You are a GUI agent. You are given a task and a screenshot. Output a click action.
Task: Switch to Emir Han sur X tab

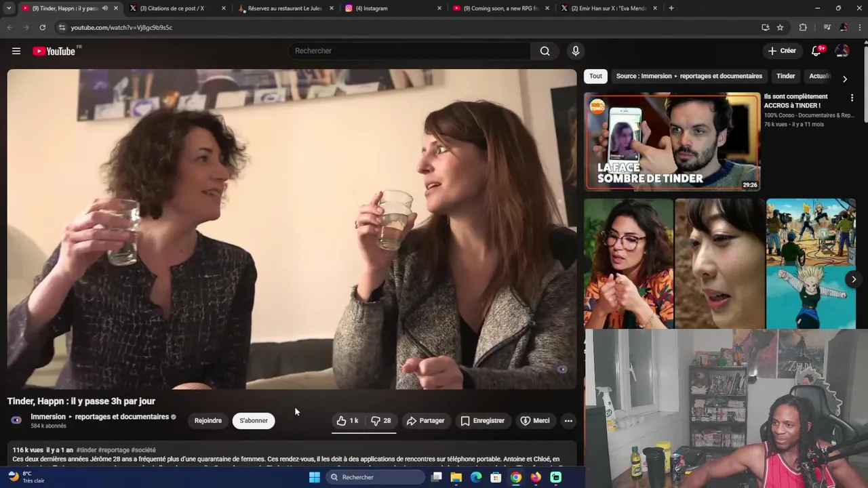tap(609, 8)
